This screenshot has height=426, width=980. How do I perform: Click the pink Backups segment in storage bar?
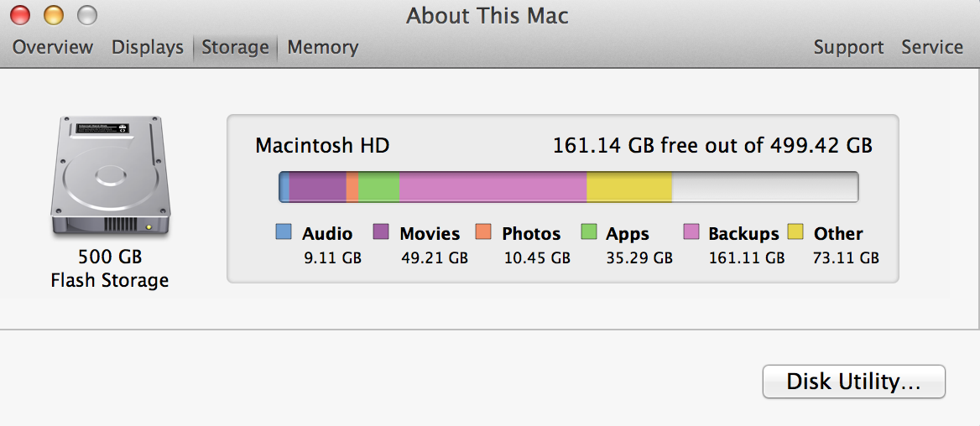coord(493,187)
